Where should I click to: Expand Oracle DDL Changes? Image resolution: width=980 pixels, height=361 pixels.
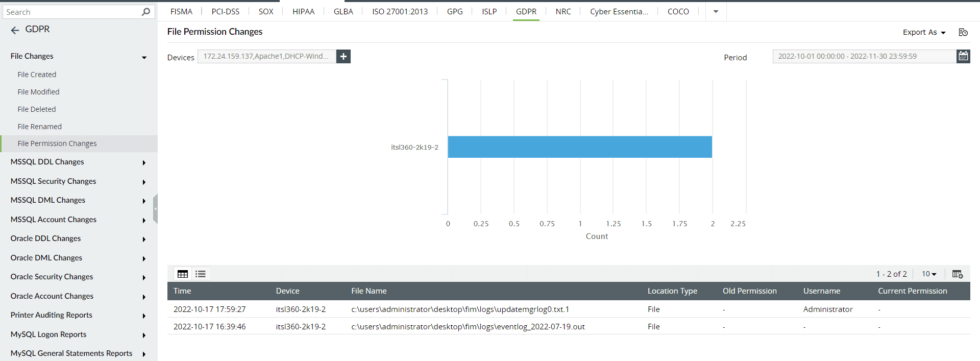point(144,239)
